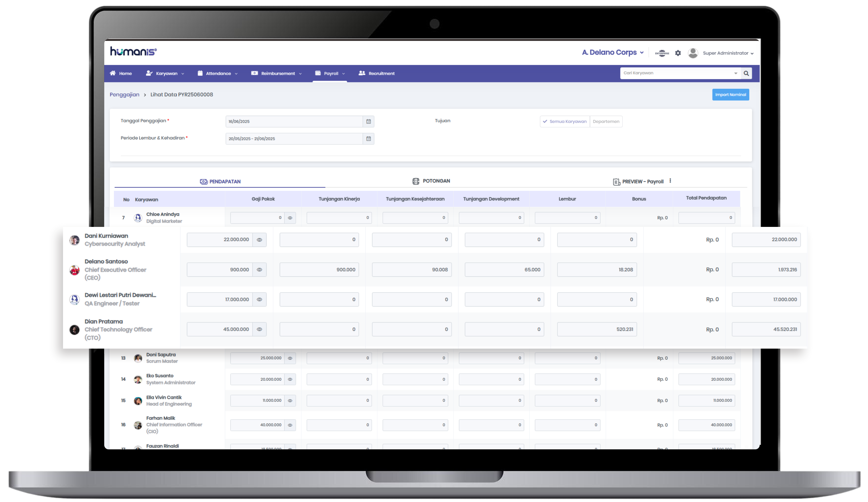Open the settings gear icon
The height and width of the screenshot is (502, 868).
(678, 53)
